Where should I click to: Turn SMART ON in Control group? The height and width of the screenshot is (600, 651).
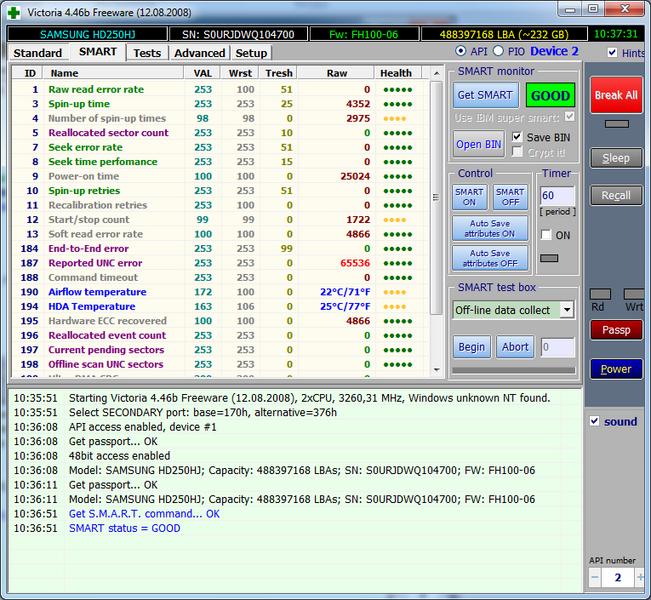(x=470, y=197)
